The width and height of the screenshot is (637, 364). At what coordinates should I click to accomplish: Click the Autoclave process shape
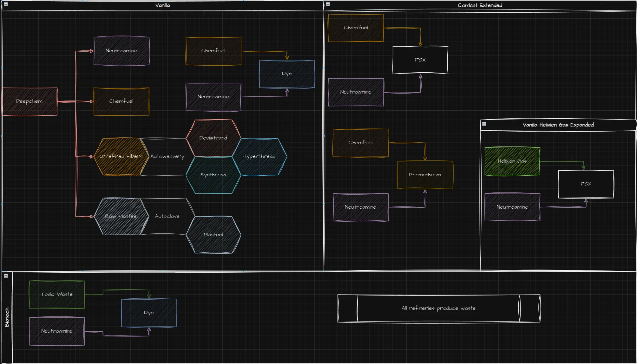click(167, 216)
